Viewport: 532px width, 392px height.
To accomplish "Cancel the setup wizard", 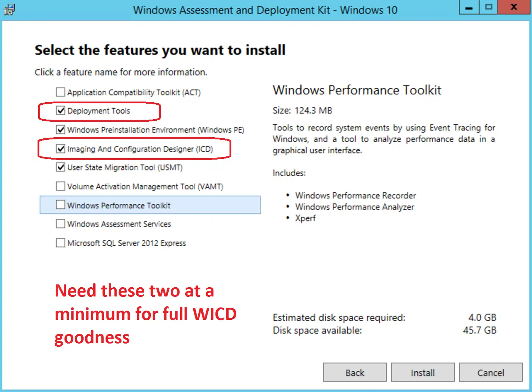I will pos(491,373).
